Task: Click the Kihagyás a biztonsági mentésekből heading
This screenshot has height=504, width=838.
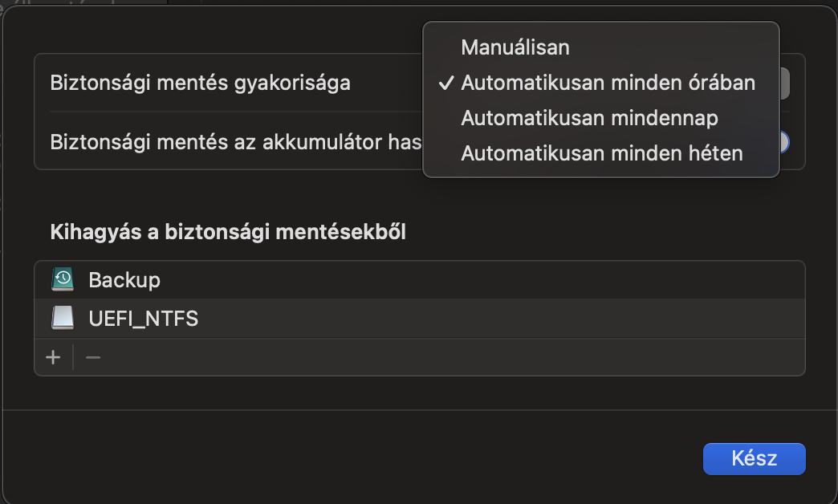Action: pyautogui.click(x=228, y=232)
